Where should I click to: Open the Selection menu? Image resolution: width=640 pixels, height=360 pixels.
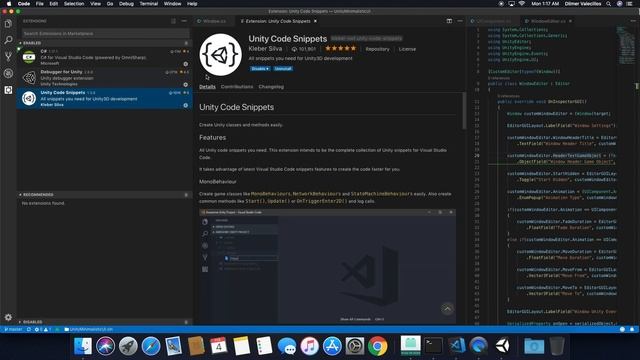pyautogui.click(x=74, y=4)
